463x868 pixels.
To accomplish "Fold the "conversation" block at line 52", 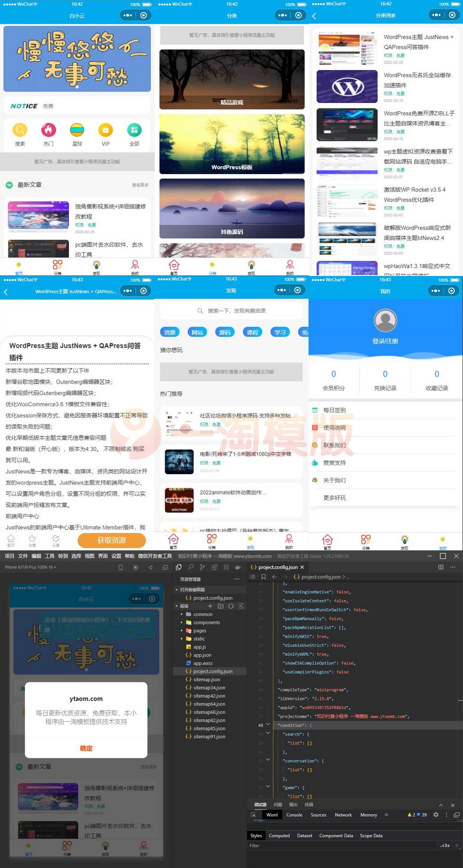I will [x=268, y=760].
